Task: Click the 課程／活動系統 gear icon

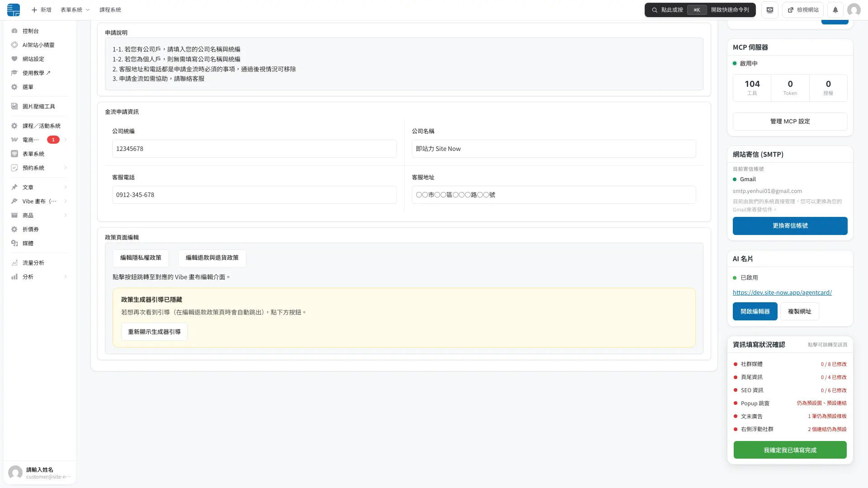Action: 14,126
